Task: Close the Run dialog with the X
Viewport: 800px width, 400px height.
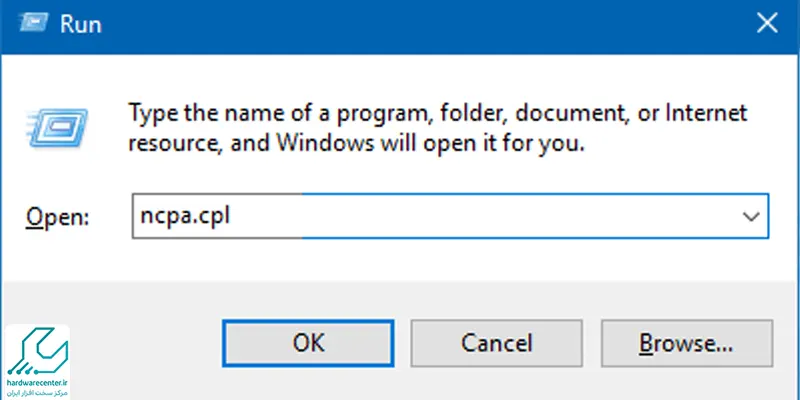Action: [767, 23]
